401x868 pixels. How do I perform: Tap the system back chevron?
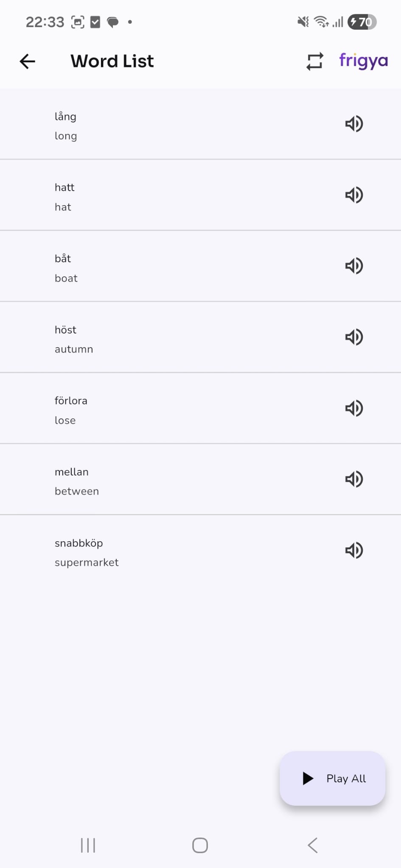(313, 845)
